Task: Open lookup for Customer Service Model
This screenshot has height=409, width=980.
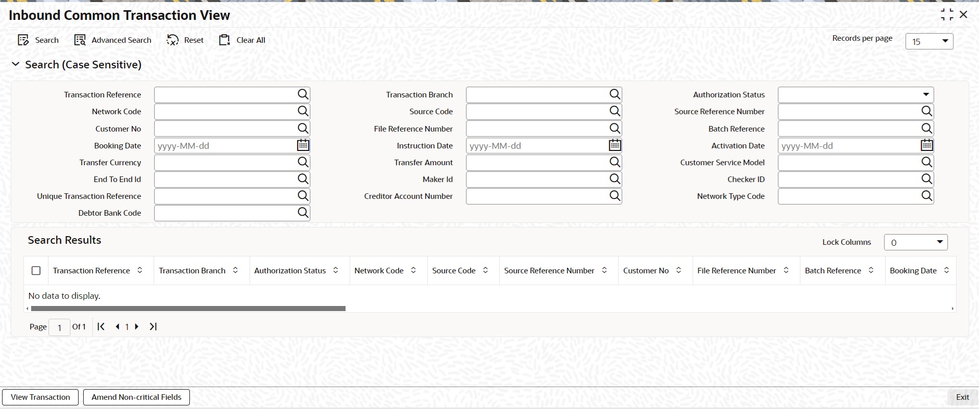Action: point(927,162)
